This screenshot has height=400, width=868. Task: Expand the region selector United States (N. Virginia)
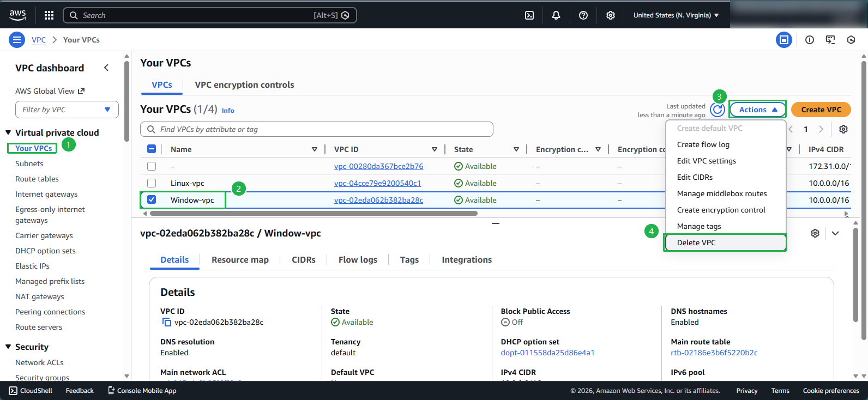(x=676, y=15)
